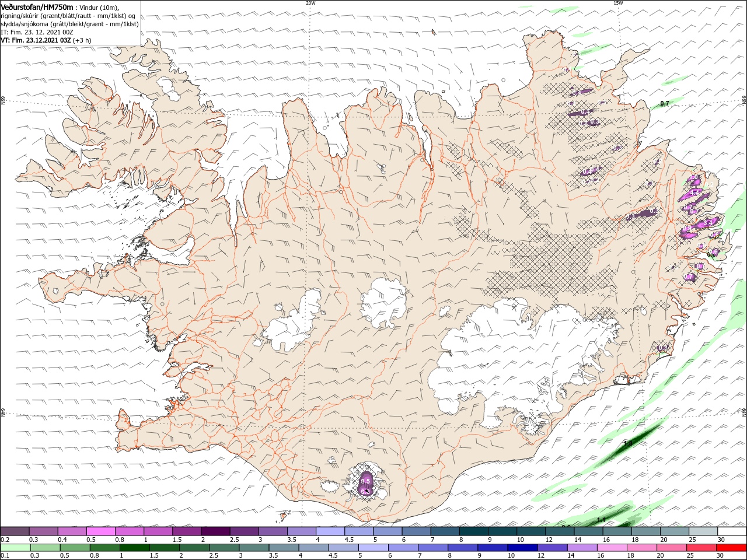Viewport: 747px width, 560px height.
Task: Click upper legend swatch starting at 16
Action: pyautogui.click(x=617, y=531)
